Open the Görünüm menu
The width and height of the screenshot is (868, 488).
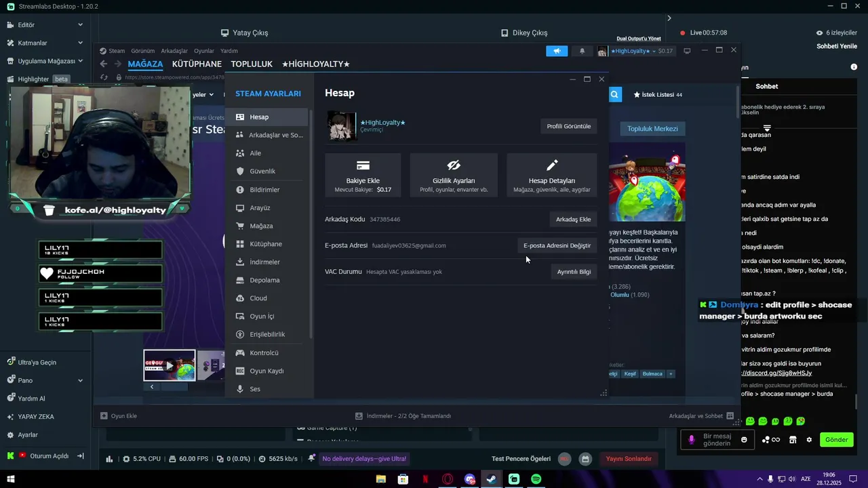(143, 51)
